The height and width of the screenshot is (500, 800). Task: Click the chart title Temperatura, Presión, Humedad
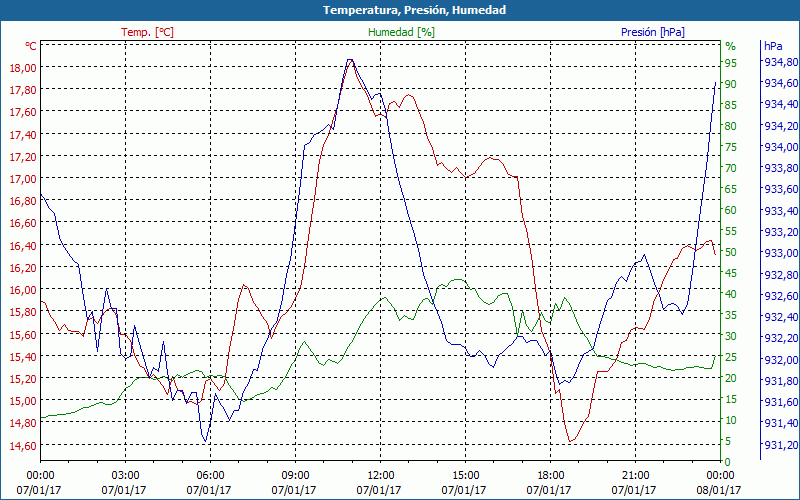(x=400, y=10)
